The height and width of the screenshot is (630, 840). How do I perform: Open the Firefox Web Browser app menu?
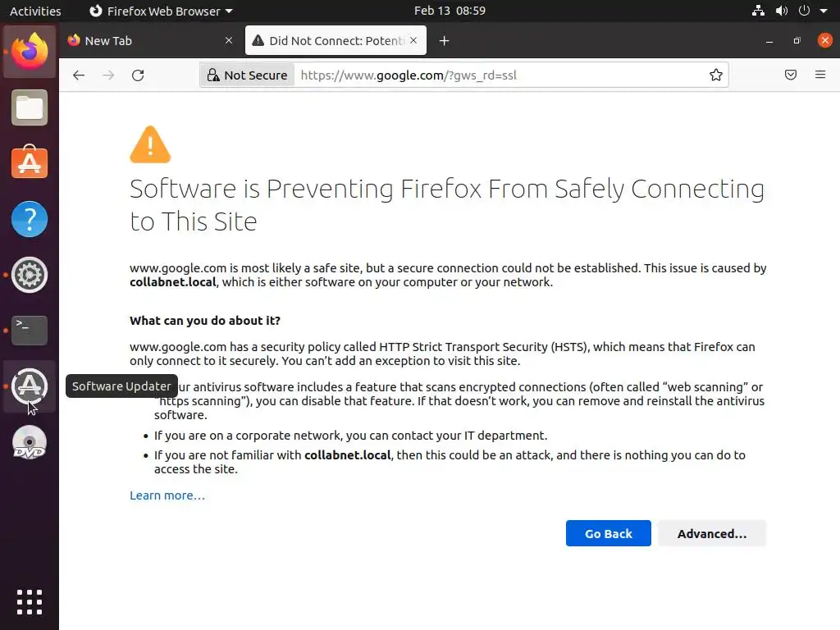[160, 11]
